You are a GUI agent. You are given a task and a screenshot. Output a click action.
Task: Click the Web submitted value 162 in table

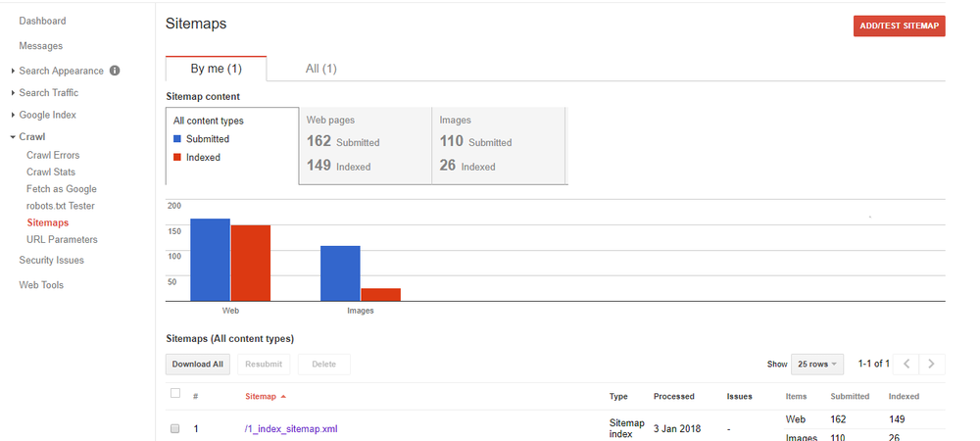pos(838,419)
